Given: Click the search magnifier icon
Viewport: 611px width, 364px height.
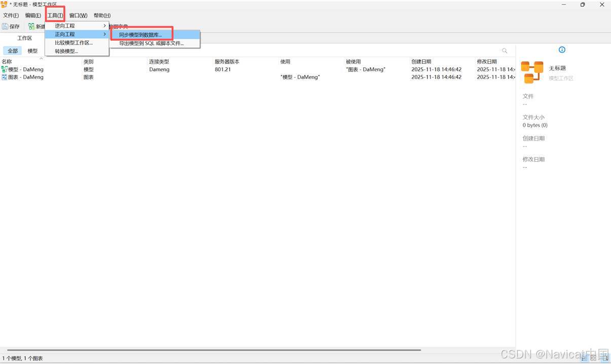Looking at the screenshot, I should tap(505, 51).
